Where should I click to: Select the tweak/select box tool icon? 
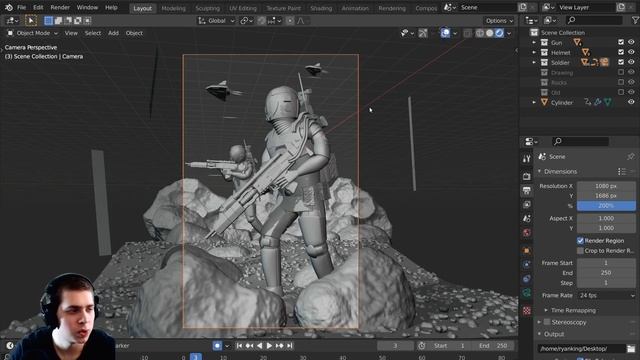point(31,20)
